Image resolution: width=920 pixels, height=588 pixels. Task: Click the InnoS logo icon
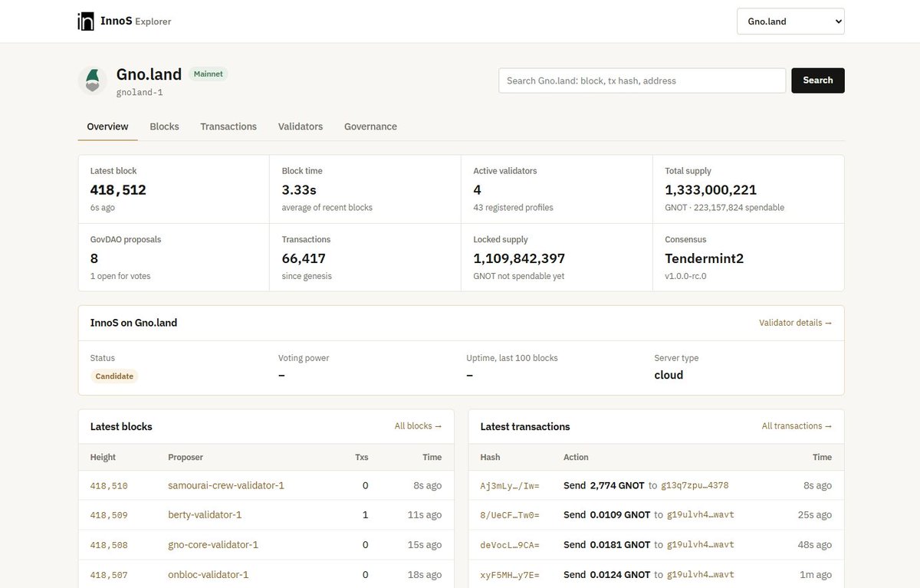tap(86, 21)
